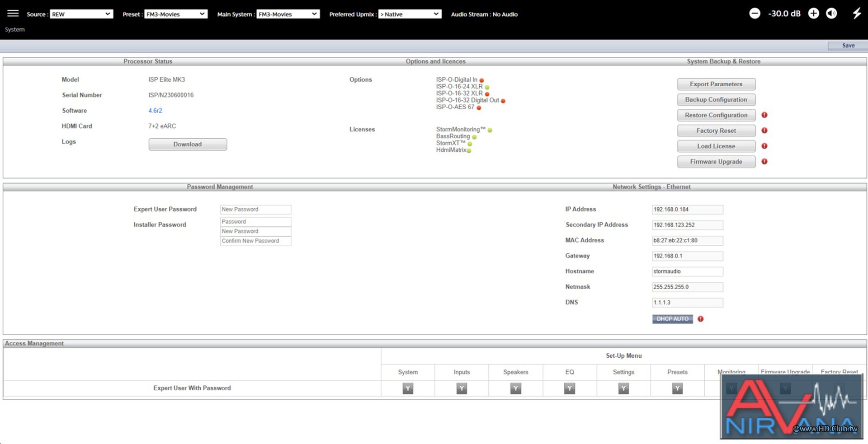Click the DNS field showing 1.1.1.3
Image resolution: width=868 pixels, height=444 pixels.
(x=687, y=303)
